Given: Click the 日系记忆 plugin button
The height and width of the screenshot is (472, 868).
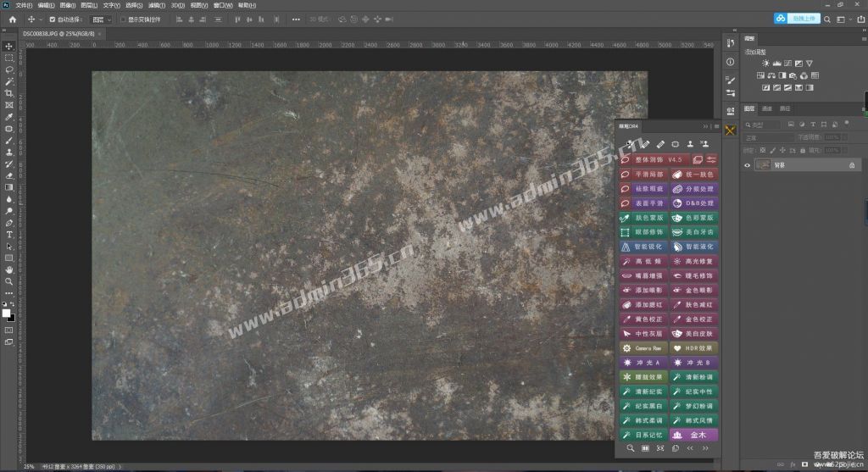Looking at the screenshot, I should click(643, 435).
